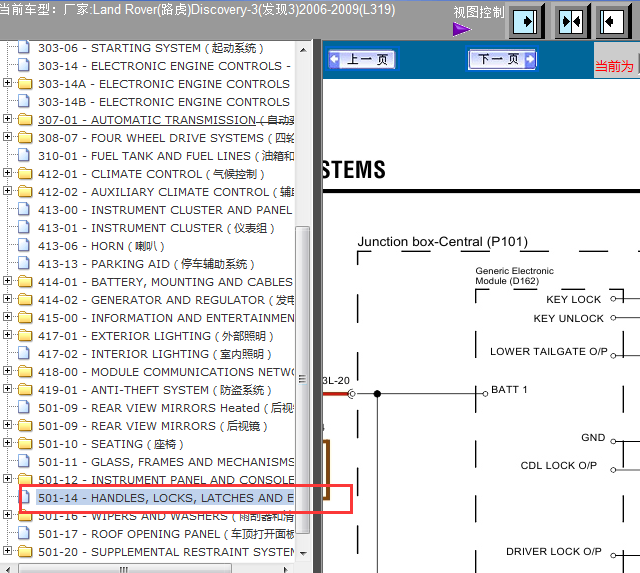Image resolution: width=640 pixels, height=573 pixels.
Task: Click the 当前为 red label
Action: 614,66
